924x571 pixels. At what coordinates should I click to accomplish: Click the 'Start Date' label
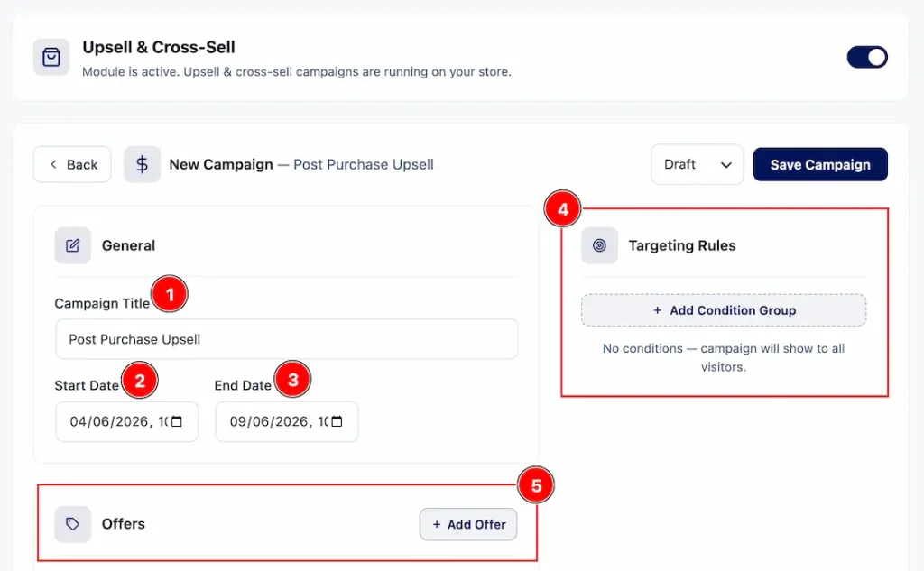coord(87,385)
